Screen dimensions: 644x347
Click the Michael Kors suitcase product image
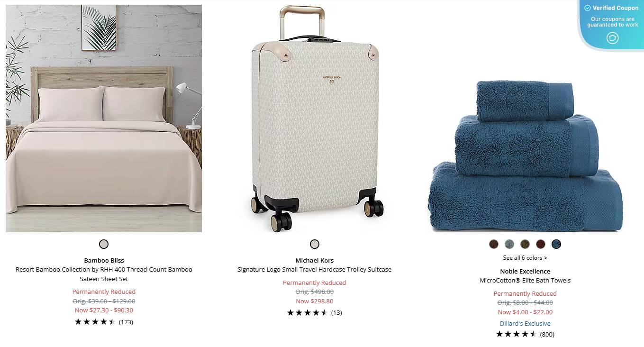point(315,119)
